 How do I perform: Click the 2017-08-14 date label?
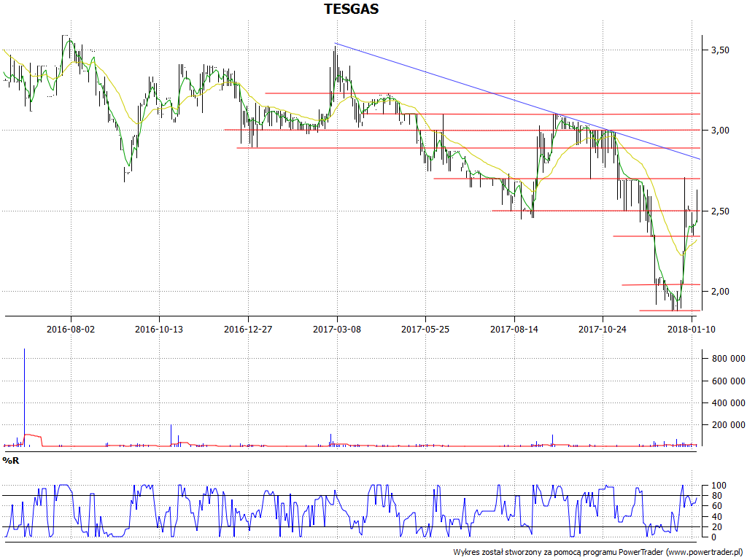click(x=514, y=329)
